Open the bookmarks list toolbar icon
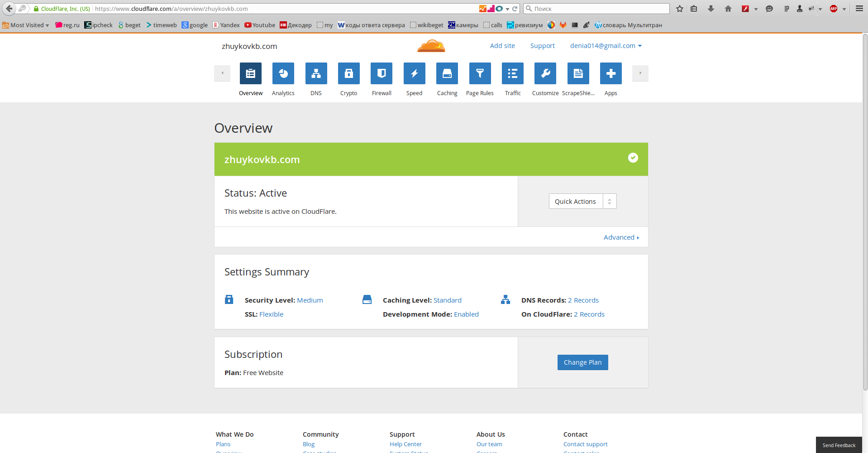 tap(694, 9)
